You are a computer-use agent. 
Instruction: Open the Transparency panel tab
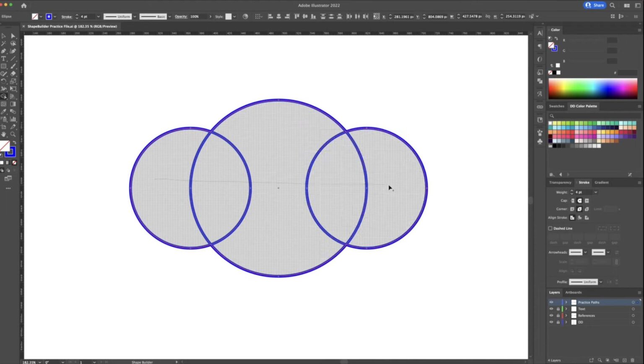point(560,182)
